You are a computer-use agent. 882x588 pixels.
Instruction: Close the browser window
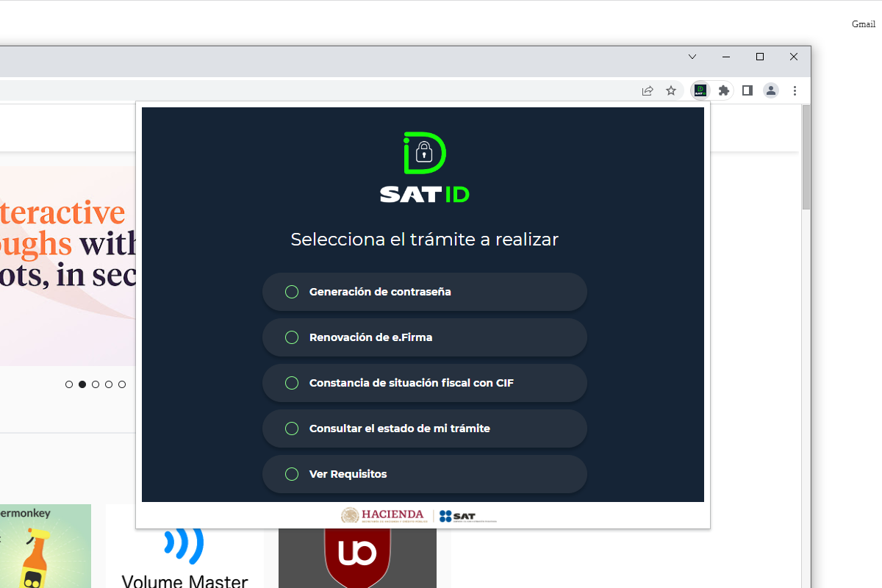794,57
